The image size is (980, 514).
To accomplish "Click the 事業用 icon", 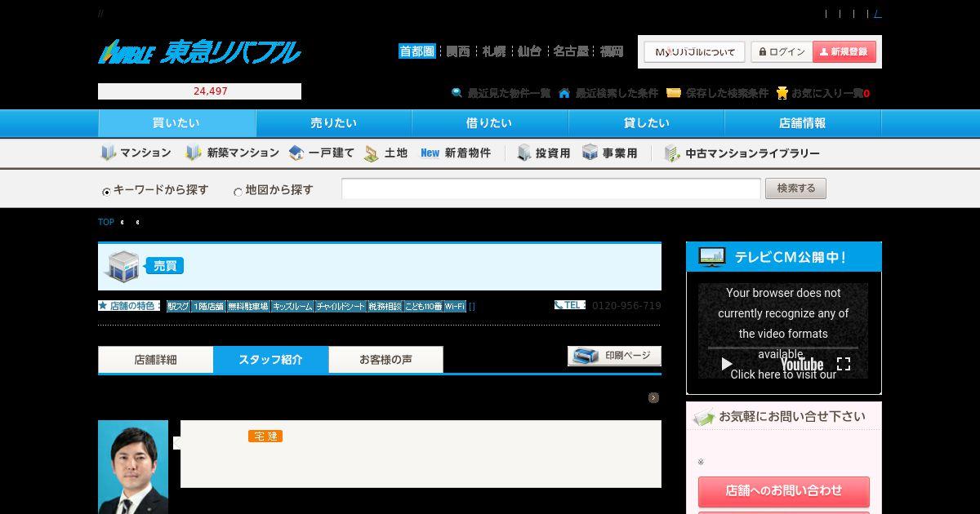I will pyautogui.click(x=590, y=153).
